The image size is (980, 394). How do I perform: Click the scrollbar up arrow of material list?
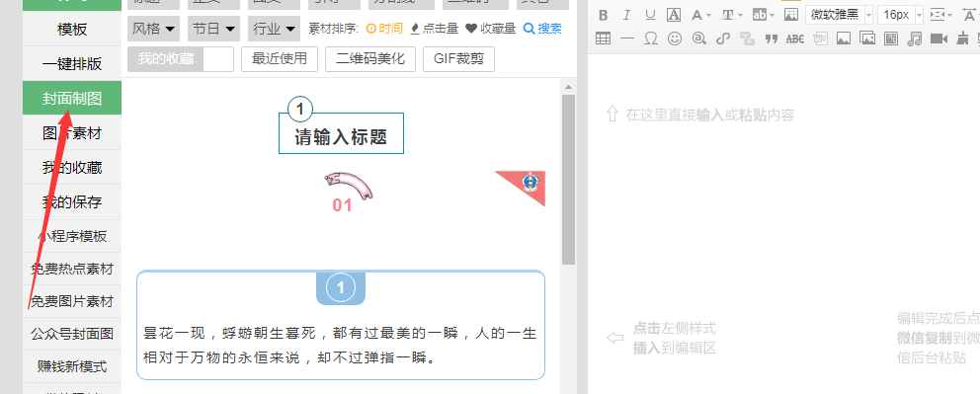point(568,88)
